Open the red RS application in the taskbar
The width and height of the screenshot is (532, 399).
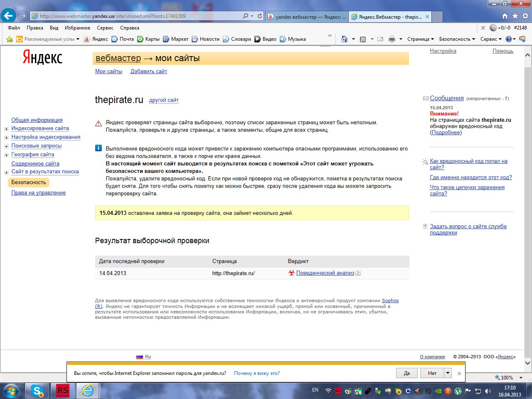point(62,391)
